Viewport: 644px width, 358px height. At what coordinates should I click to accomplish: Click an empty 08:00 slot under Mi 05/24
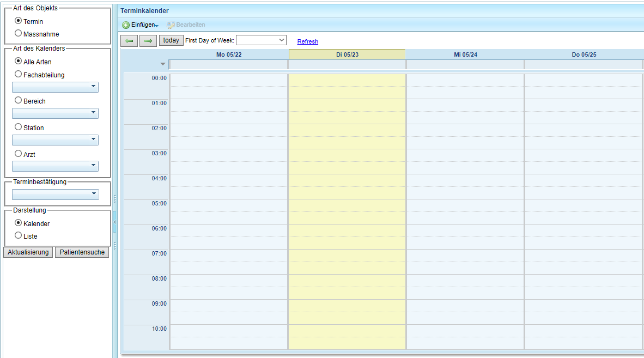click(464, 286)
